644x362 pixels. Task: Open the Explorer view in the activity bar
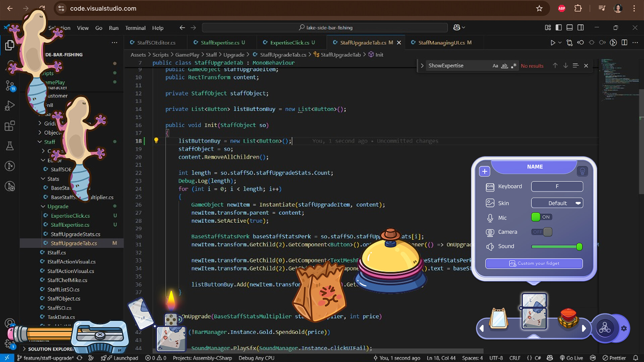(10, 45)
